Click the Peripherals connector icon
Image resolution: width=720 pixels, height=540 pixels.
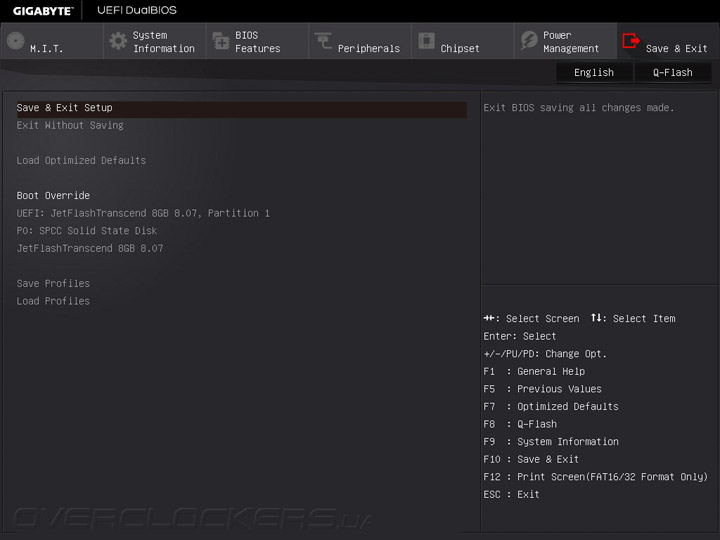[x=323, y=42]
